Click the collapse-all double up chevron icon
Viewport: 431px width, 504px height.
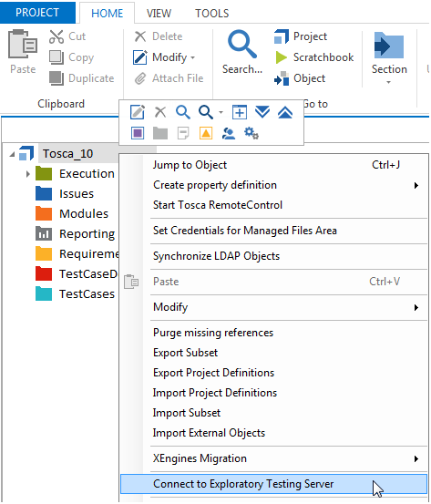[285, 112]
